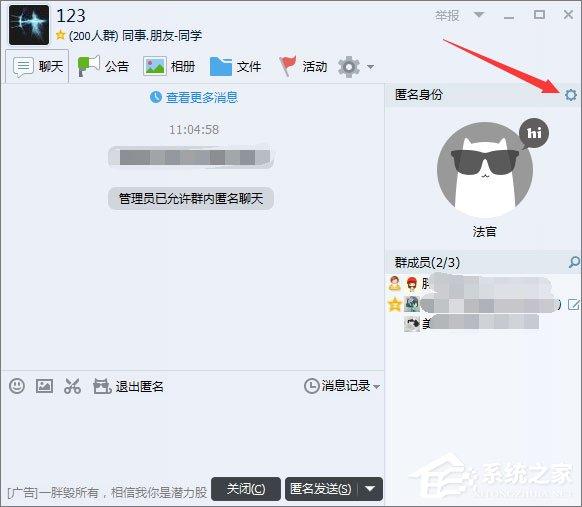
Task: Click the message input area
Action: pyautogui.click(x=192, y=436)
